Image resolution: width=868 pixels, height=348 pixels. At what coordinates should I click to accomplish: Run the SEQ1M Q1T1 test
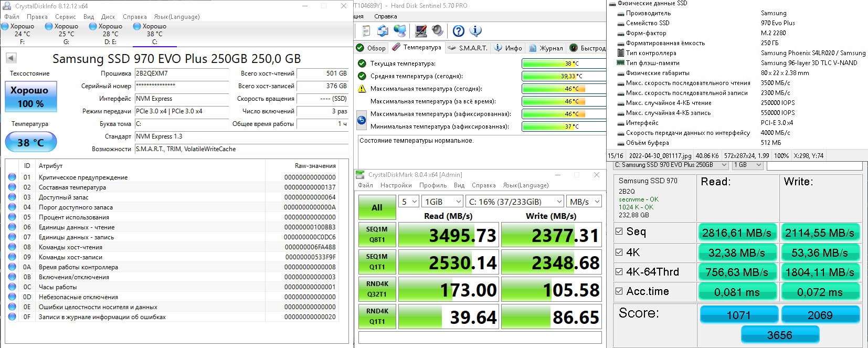tap(377, 261)
